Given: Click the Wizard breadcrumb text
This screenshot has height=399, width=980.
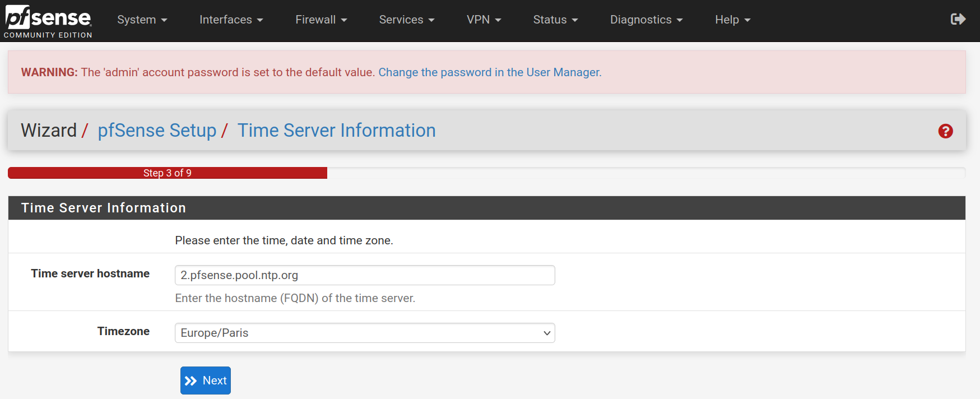Looking at the screenshot, I should pos(49,131).
